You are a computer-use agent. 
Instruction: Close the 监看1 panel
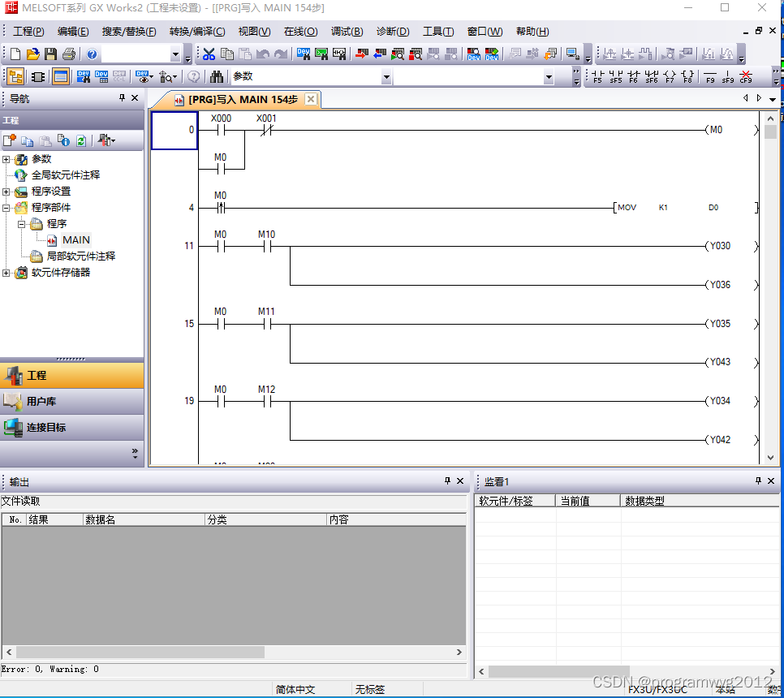(x=771, y=481)
